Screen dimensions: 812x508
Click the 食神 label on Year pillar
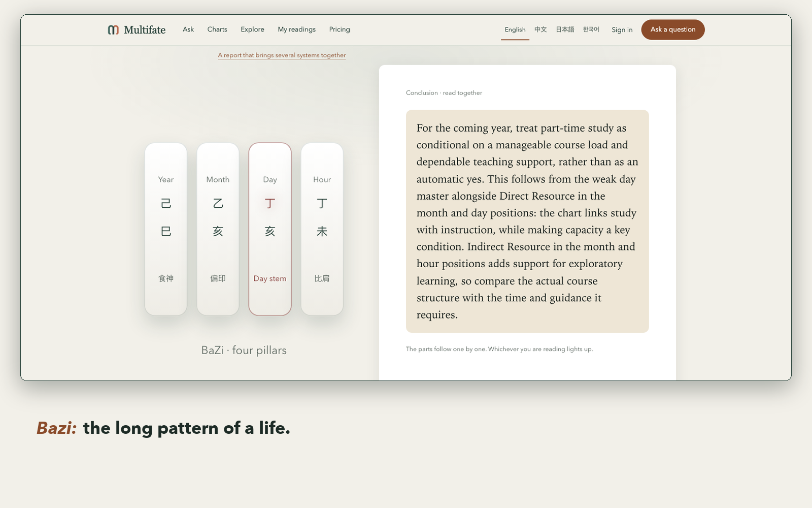(x=166, y=278)
